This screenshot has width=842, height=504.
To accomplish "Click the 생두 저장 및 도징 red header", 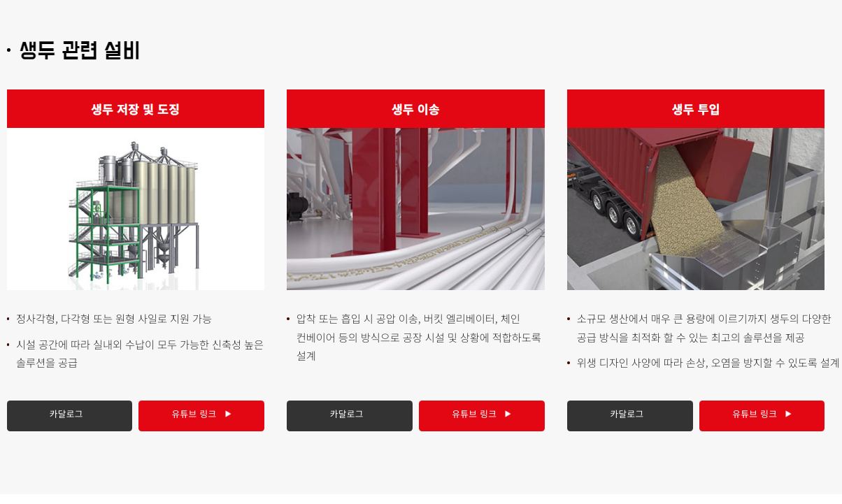I will point(136,109).
